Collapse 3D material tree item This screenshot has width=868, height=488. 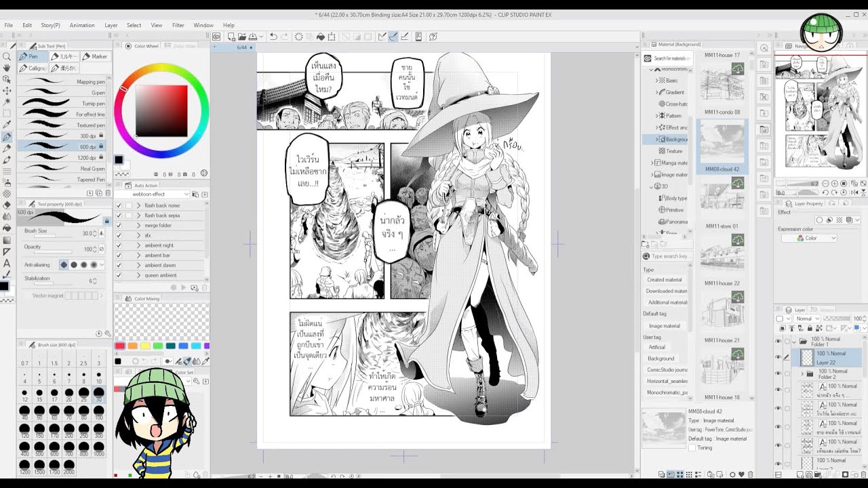(x=652, y=186)
